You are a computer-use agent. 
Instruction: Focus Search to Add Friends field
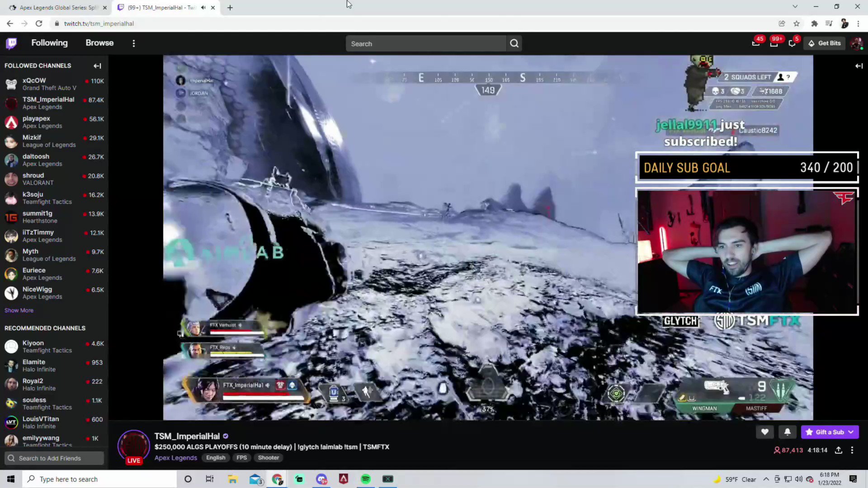[54, 458]
